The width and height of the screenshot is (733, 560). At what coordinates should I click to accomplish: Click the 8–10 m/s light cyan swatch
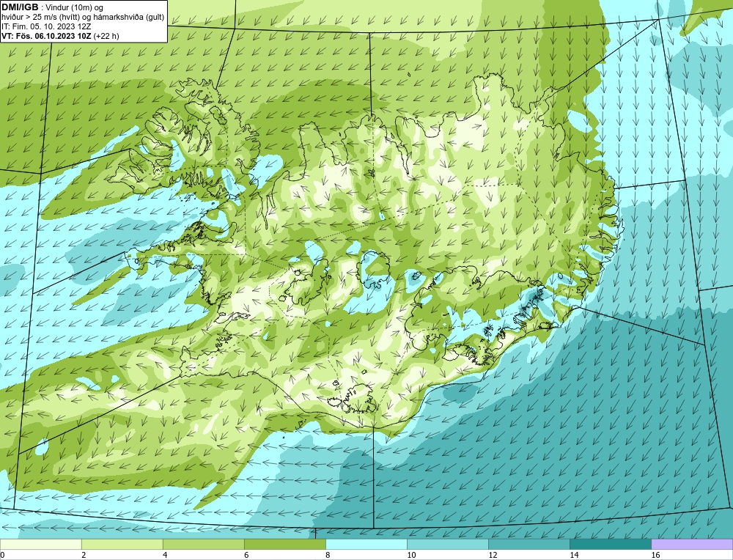click(x=366, y=544)
